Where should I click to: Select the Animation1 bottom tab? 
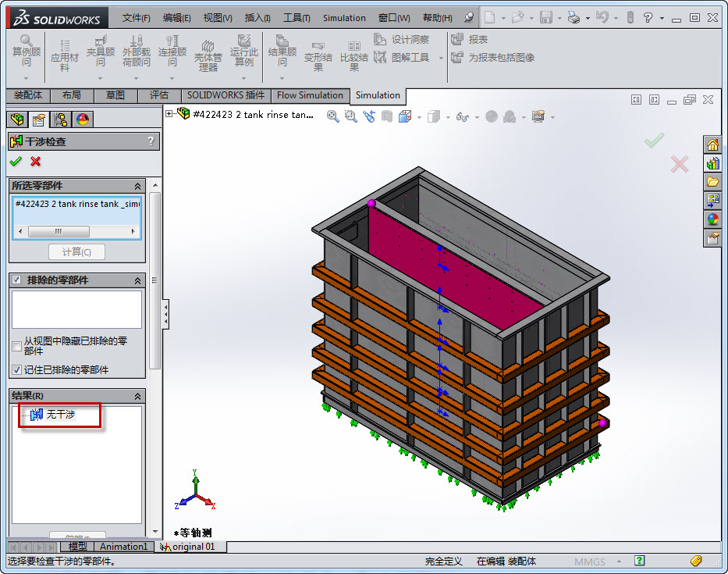click(123, 547)
